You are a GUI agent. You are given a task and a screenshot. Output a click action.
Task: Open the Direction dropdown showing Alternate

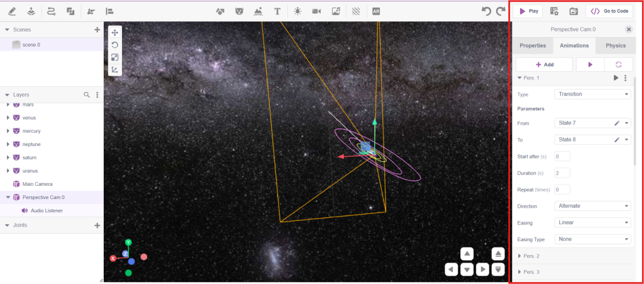click(593, 206)
